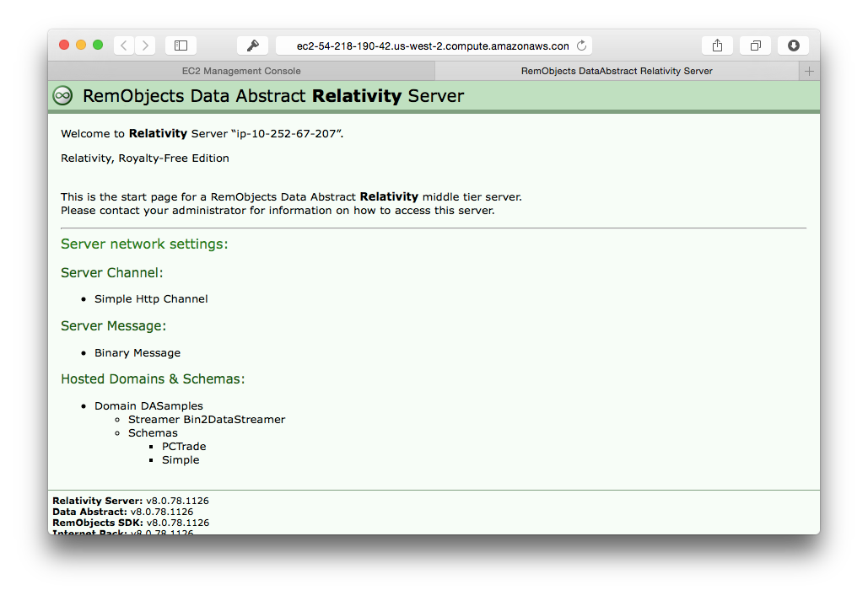This screenshot has height=601, width=868.
Task: Show the Downloads list
Action: pos(793,46)
